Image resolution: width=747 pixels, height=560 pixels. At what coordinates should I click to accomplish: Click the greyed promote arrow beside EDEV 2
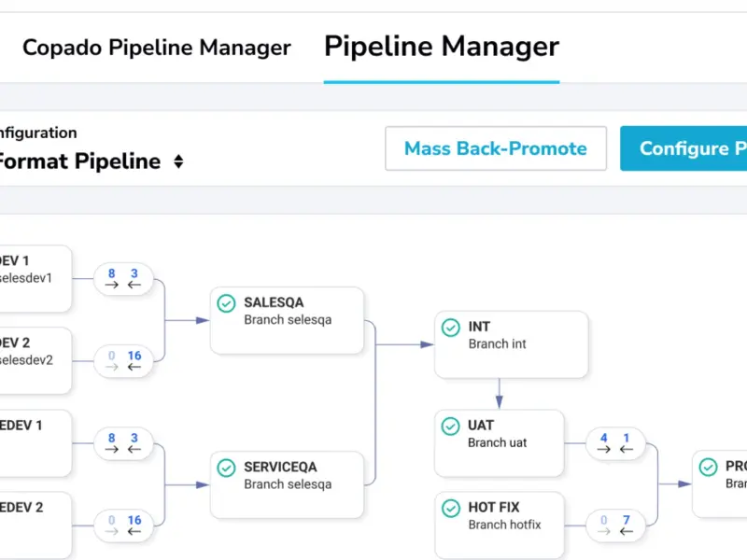click(111, 531)
